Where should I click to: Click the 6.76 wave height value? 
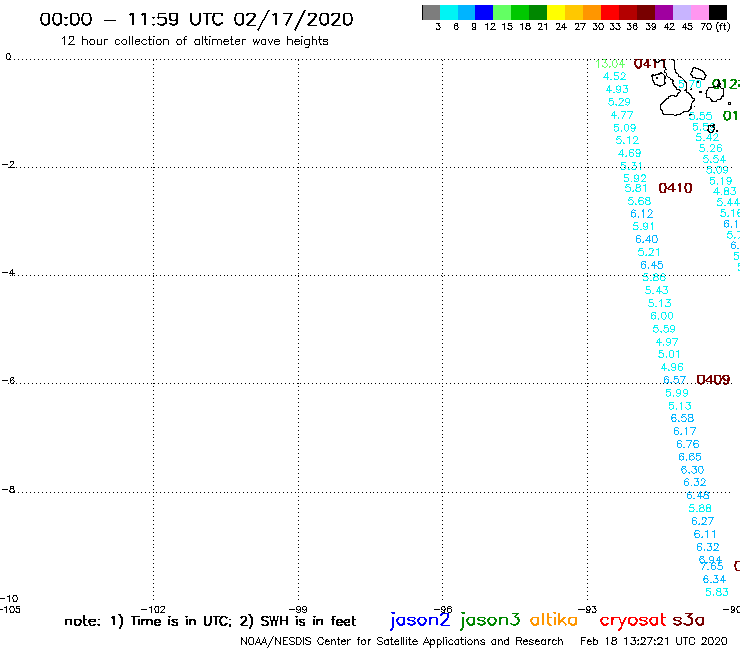click(x=688, y=444)
